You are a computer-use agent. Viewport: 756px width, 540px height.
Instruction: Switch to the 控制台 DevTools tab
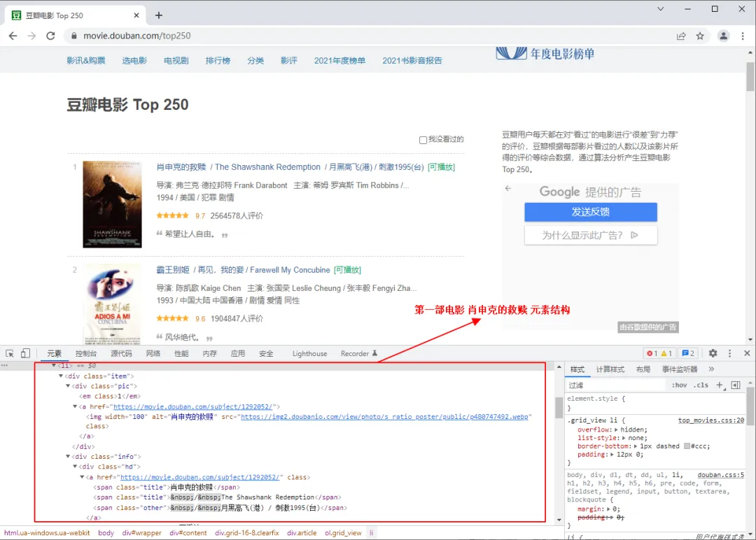pos(86,353)
